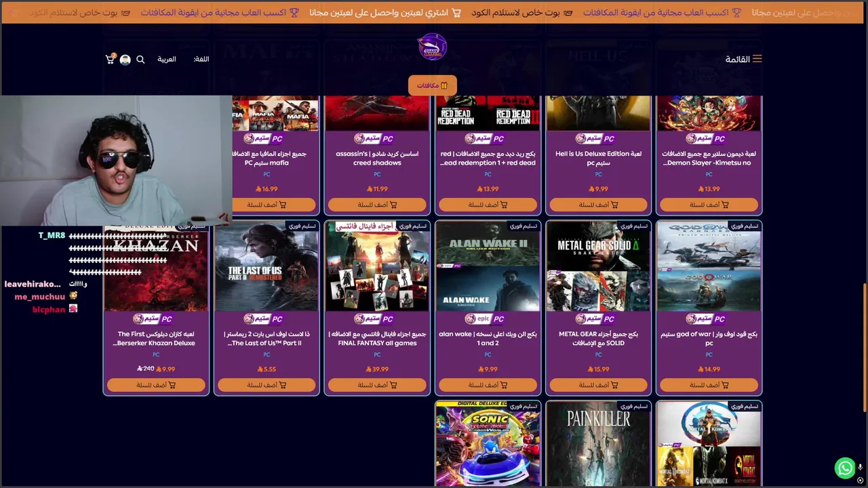Image resolution: width=868 pixels, height=488 pixels.
Task: Add assassin's creed shadows to cart
Action: [x=377, y=205]
